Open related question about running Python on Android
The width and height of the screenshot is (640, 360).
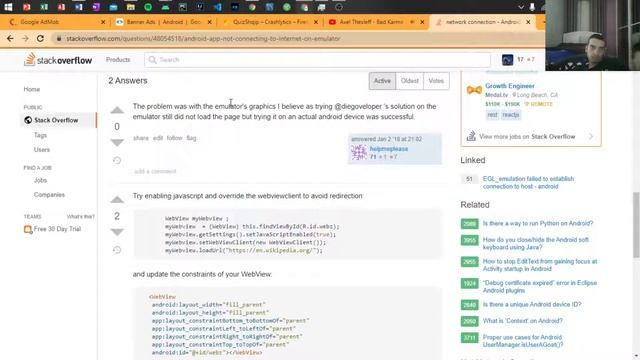538,223
